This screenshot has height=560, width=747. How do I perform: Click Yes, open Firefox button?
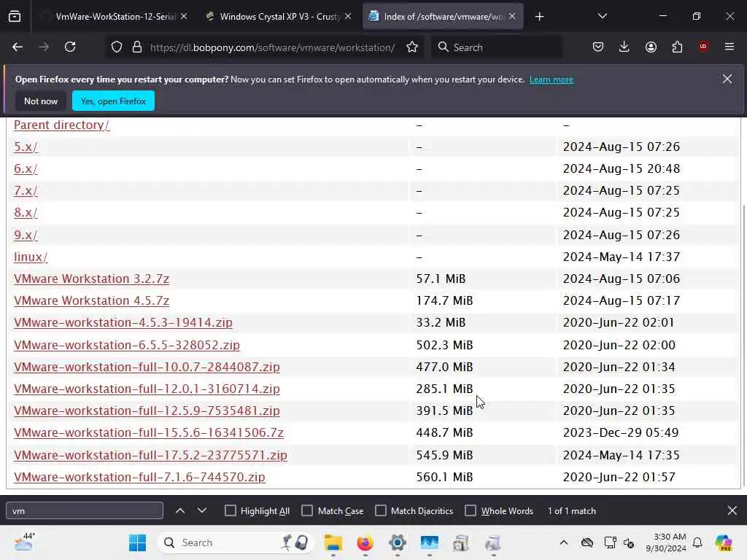[x=113, y=101]
